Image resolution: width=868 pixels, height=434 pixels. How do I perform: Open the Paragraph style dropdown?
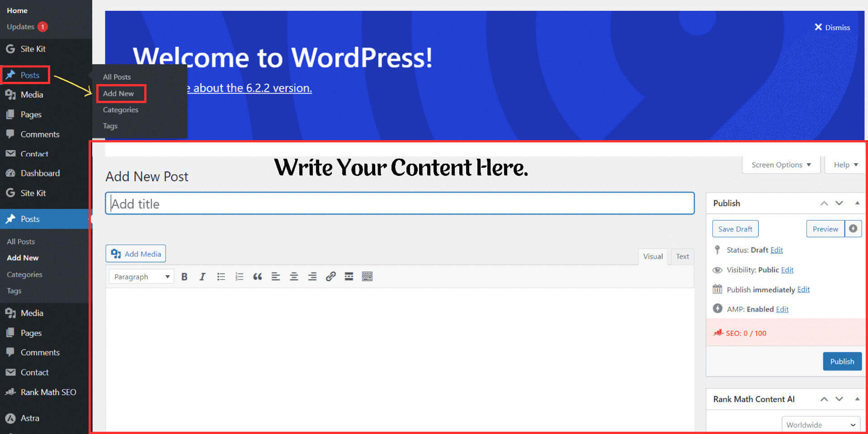pyautogui.click(x=141, y=276)
